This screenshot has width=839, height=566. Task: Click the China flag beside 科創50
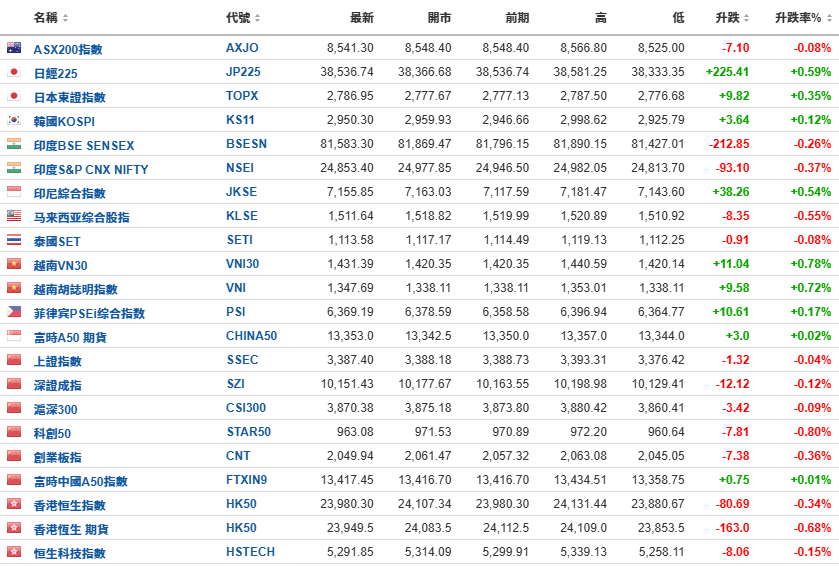[14, 432]
